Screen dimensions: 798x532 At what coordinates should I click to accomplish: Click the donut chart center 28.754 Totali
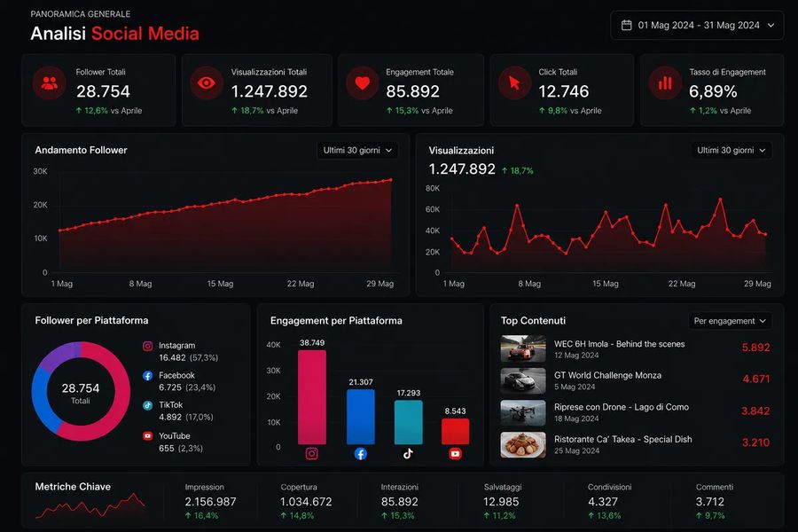click(81, 393)
